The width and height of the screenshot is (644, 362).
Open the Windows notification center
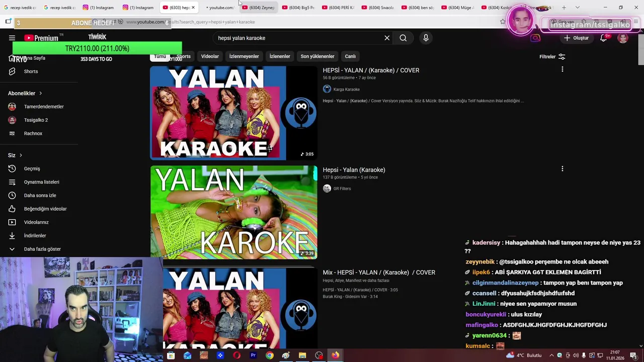pos(633,355)
